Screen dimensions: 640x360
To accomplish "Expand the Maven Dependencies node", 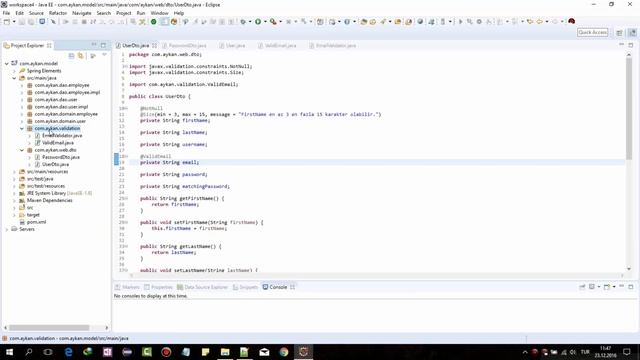I will pyautogui.click(x=14, y=200).
